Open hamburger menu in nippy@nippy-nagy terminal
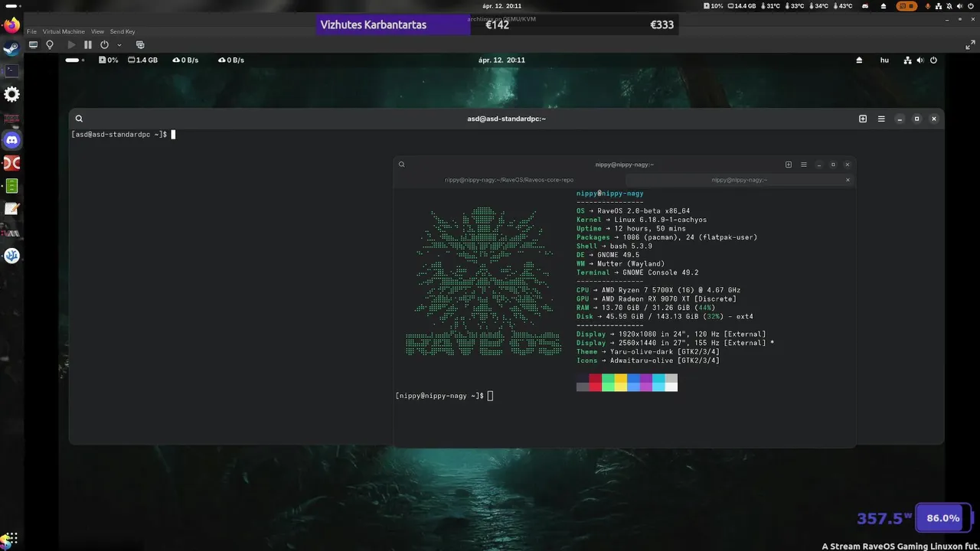Screen dimensions: 980x551 (x=804, y=165)
